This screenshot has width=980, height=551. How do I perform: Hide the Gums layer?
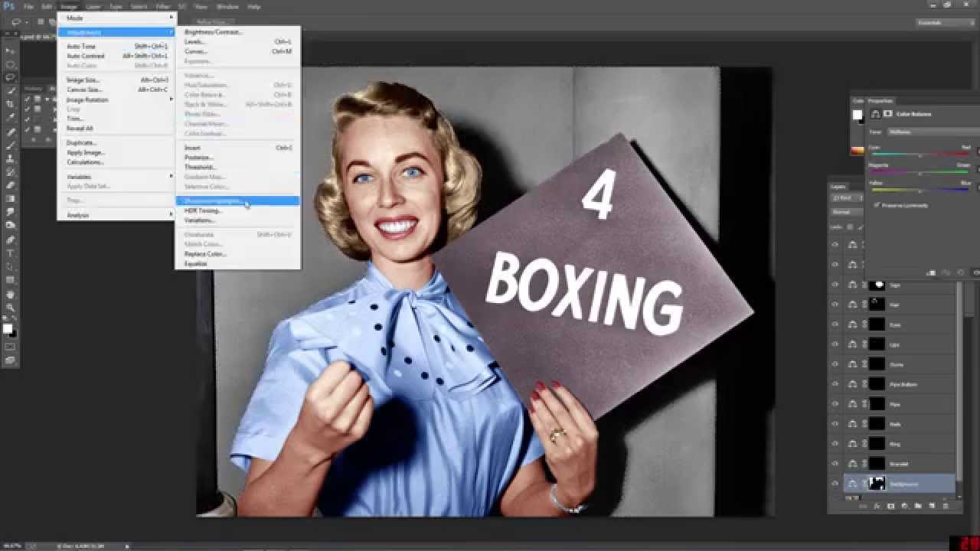point(835,364)
